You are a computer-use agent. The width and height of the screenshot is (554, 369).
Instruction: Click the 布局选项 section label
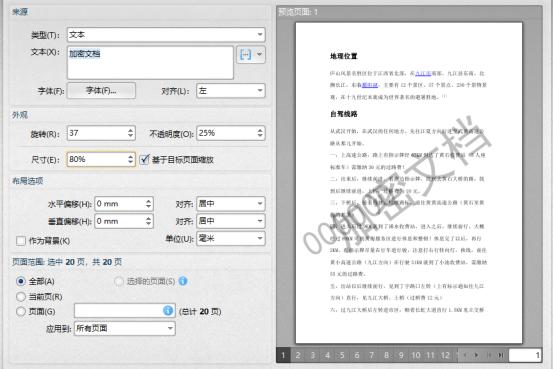28,181
